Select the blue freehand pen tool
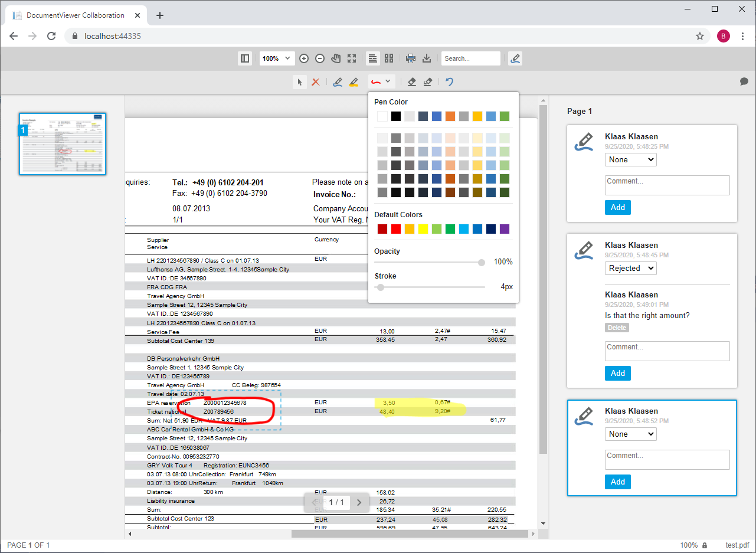The height and width of the screenshot is (553, 756). coord(338,82)
